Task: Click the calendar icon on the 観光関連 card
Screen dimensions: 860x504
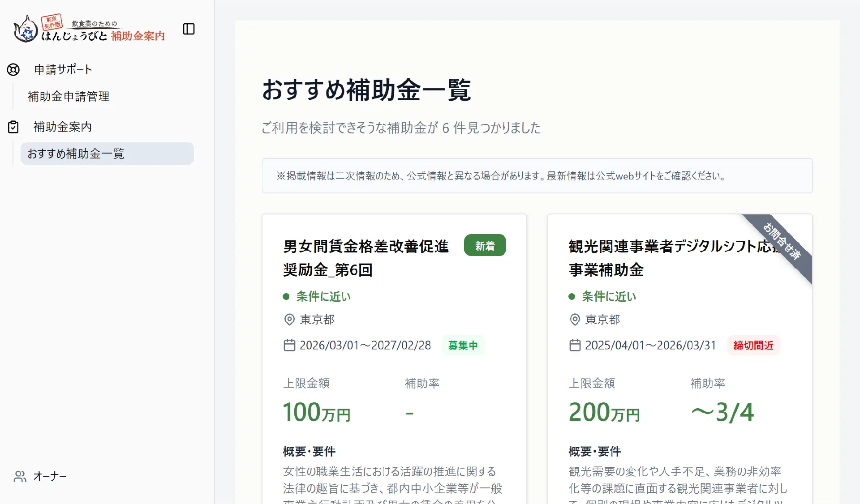Action: (575, 345)
